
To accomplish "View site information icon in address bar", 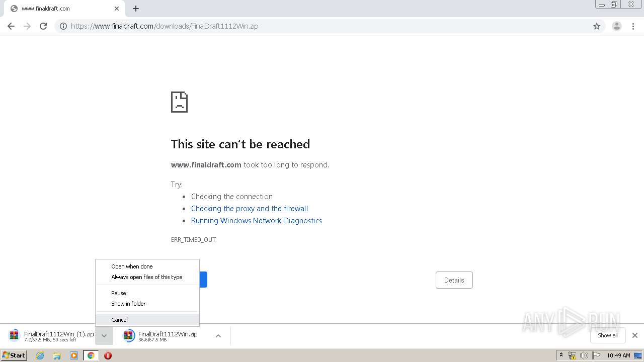I will tap(63, 26).
